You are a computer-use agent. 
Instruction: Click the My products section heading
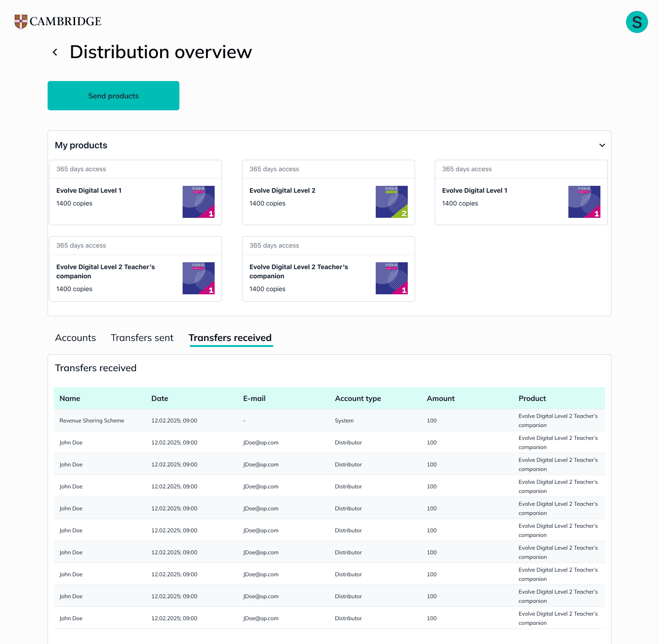(x=81, y=145)
